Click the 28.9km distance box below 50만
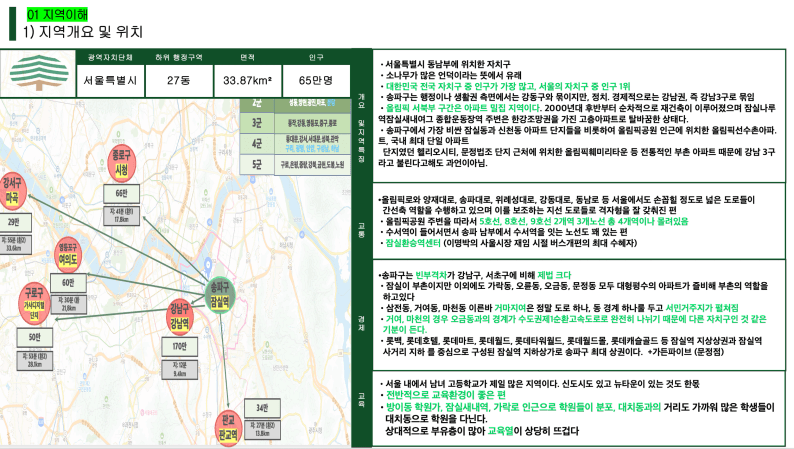The height and width of the screenshot is (449, 794). pyautogui.click(x=34, y=360)
